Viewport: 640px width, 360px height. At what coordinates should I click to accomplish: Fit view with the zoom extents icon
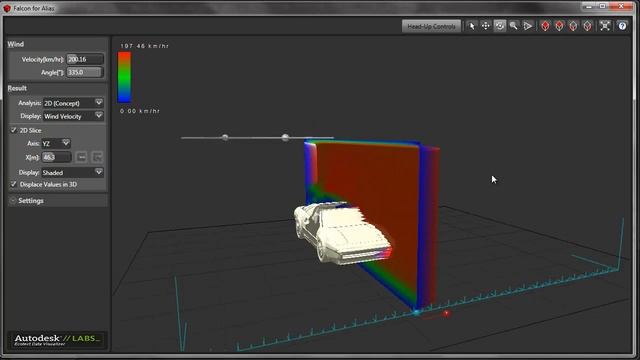point(605,26)
